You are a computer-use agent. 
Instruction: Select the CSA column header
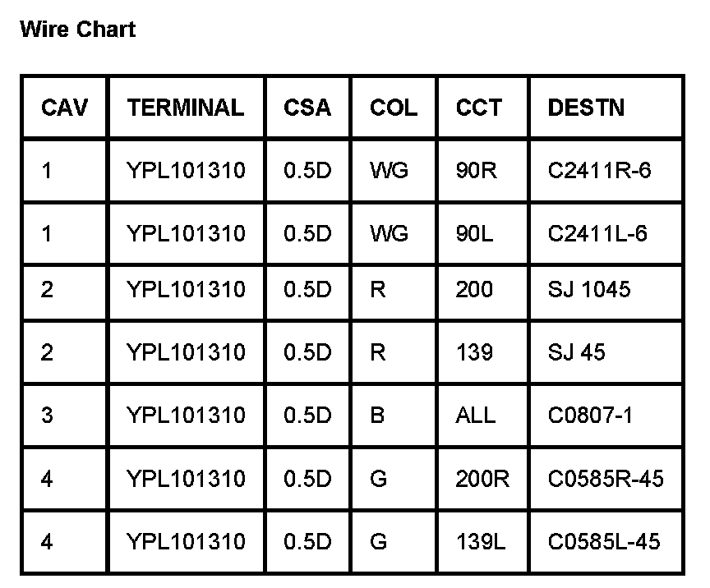coord(307,108)
